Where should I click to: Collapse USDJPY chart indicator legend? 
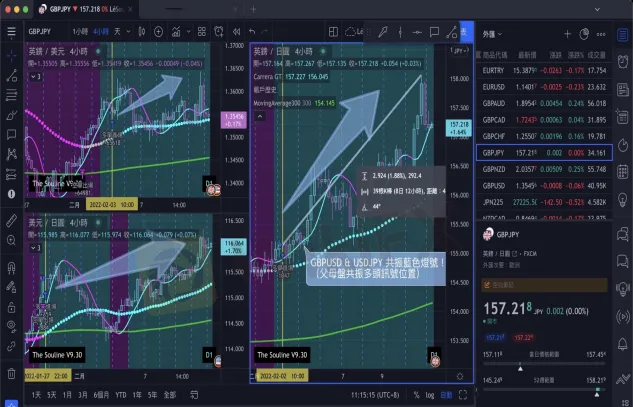(x=36, y=248)
